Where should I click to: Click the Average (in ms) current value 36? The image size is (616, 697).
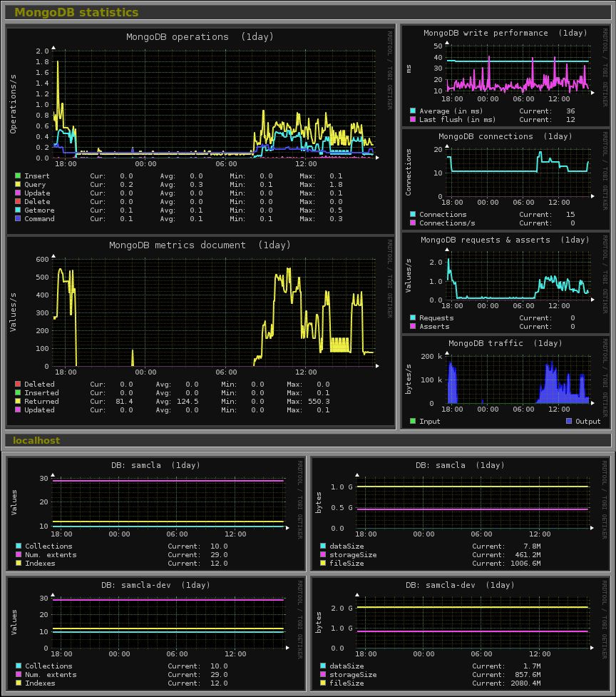pos(570,111)
